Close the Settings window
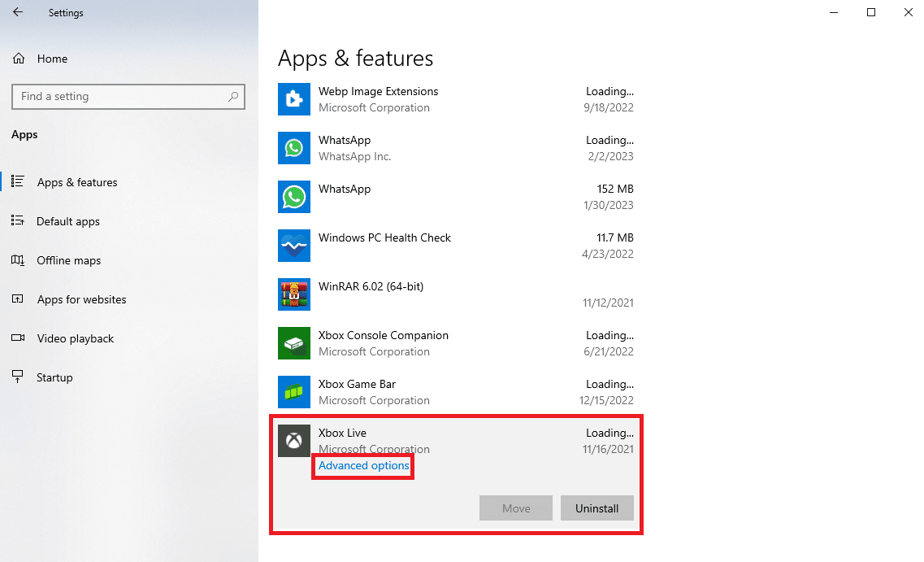This screenshot has height=562, width=924. coord(908,12)
